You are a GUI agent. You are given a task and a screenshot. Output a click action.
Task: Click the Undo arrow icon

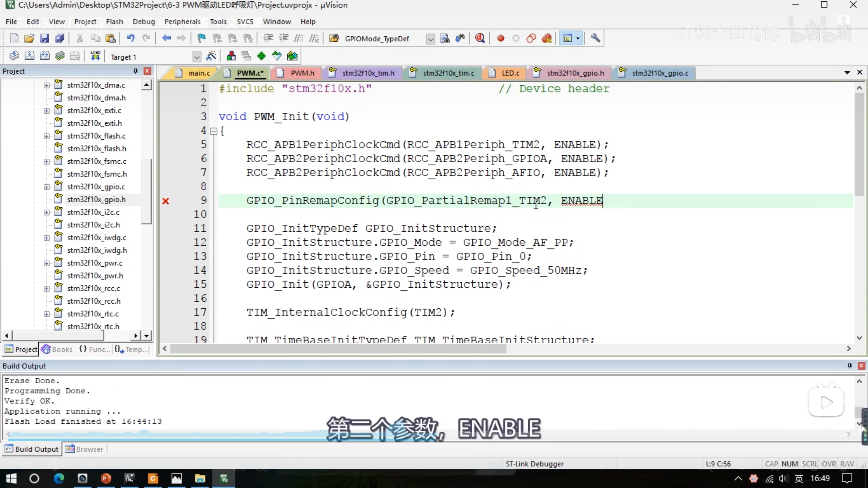coord(131,38)
